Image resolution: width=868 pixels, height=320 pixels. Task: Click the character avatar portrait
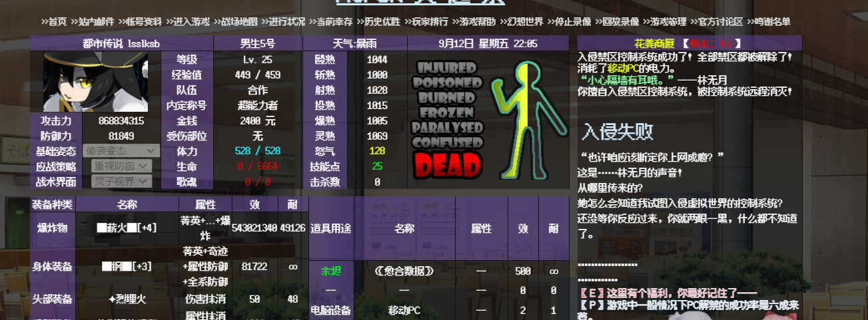(x=96, y=82)
